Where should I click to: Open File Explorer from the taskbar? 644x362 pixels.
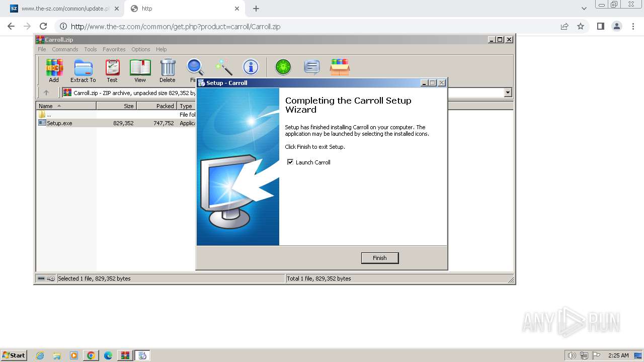57,355
